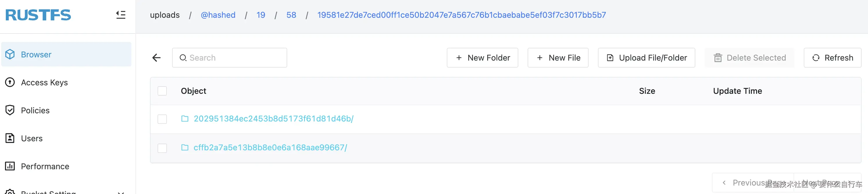The width and height of the screenshot is (868, 194).
Task: Click the RUSTFS logo
Action: (38, 15)
